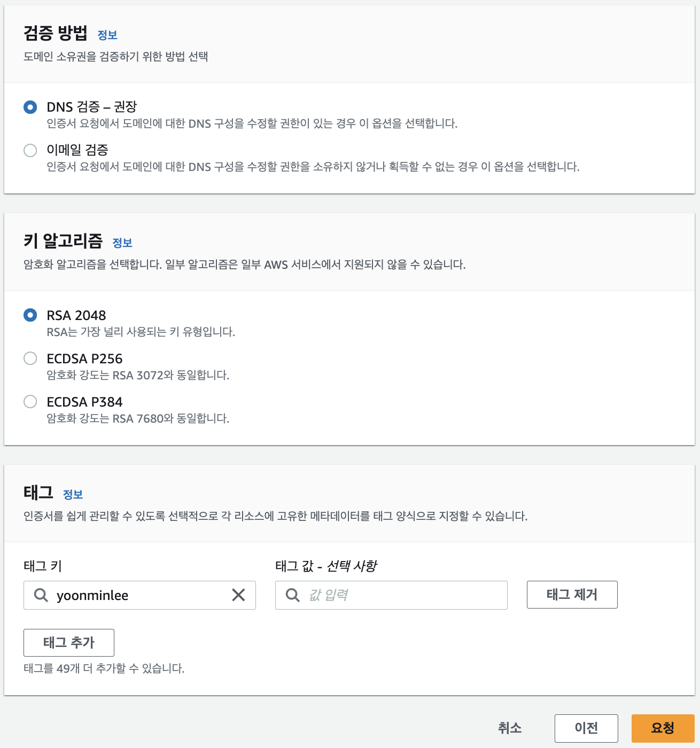Select the DNS 검증 radio option
Image resolution: width=700 pixels, height=748 pixels.
(30, 107)
